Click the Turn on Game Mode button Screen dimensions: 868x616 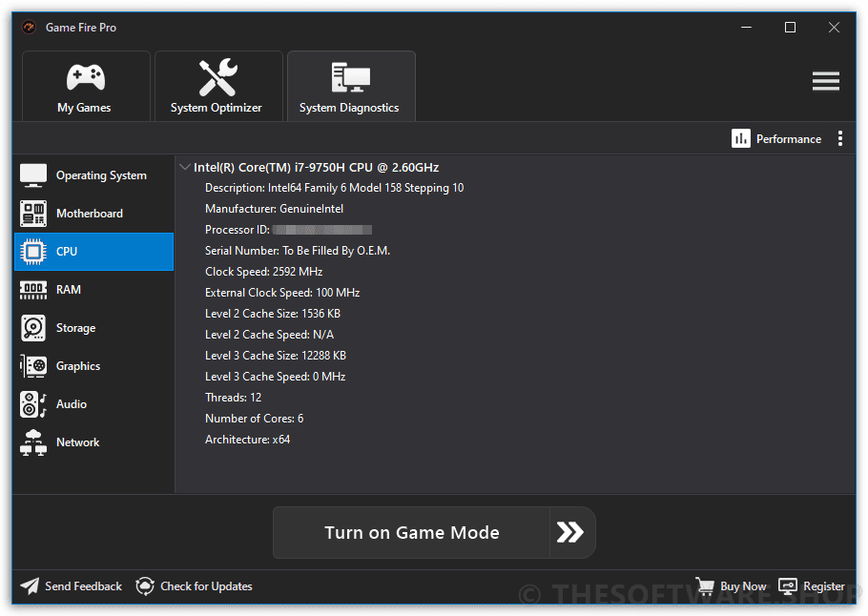[411, 532]
